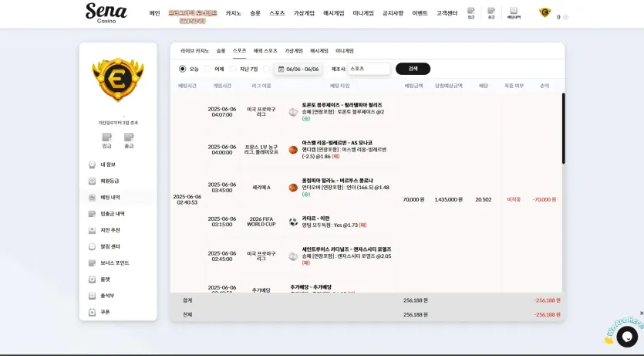644x356 pixels.
Task: Click the 배팅금액 column header
Action: 414,86
